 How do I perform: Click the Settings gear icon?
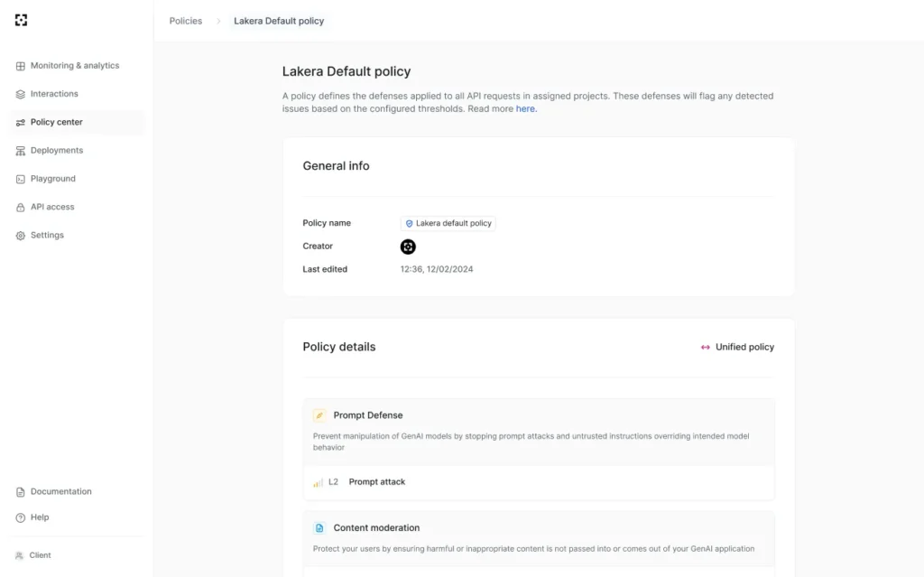click(21, 236)
